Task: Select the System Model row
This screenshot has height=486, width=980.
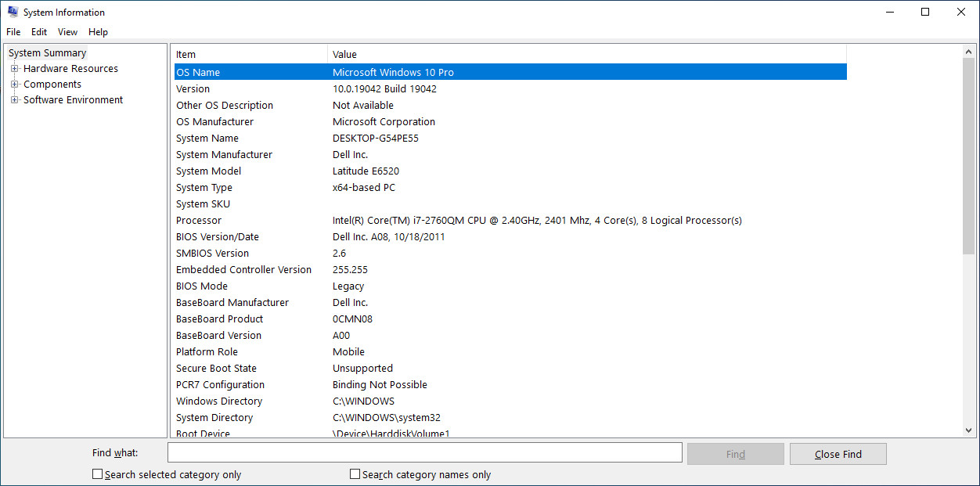Action: click(x=510, y=171)
